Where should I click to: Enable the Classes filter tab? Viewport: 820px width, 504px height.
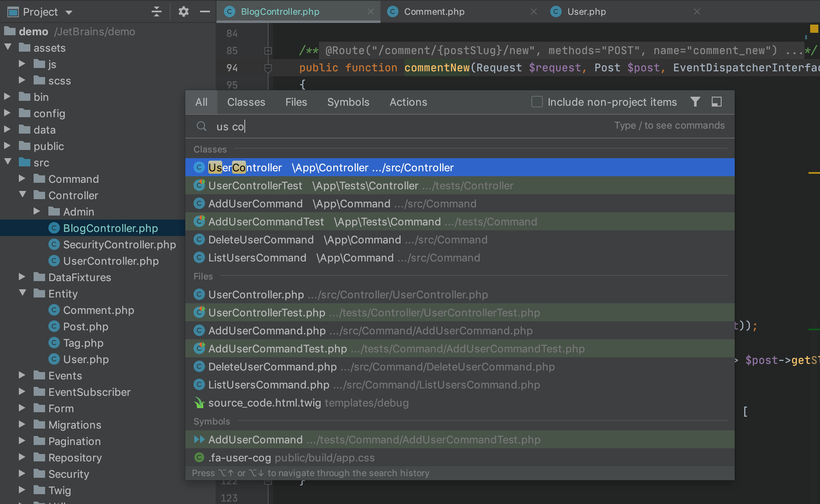(x=246, y=102)
